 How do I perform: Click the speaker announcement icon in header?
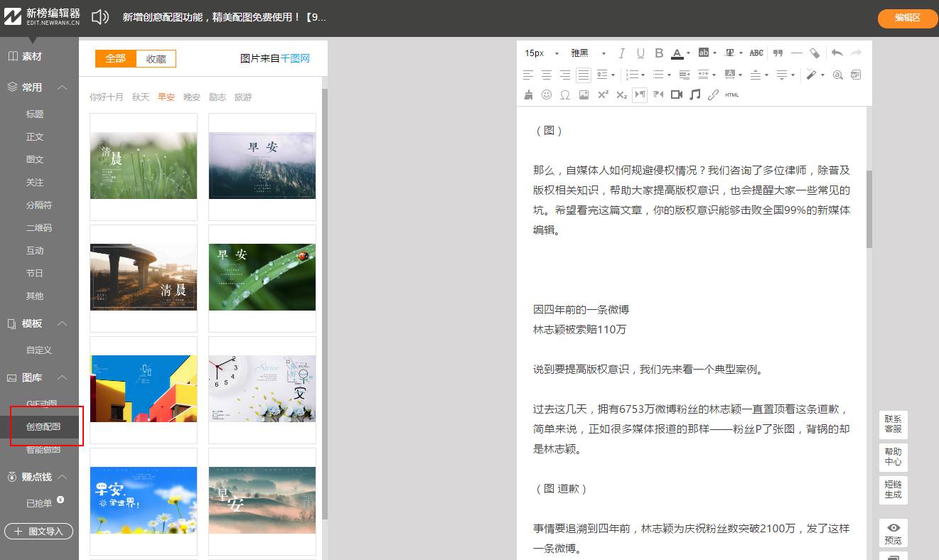[x=100, y=17]
